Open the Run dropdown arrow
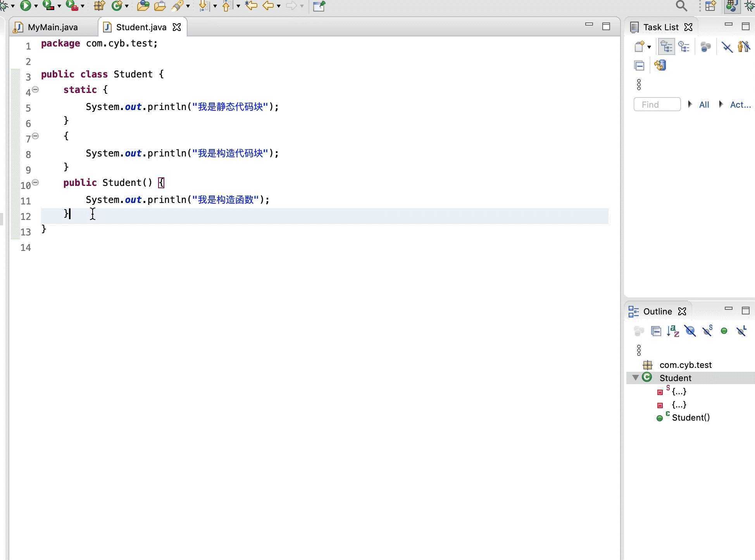 point(36,6)
